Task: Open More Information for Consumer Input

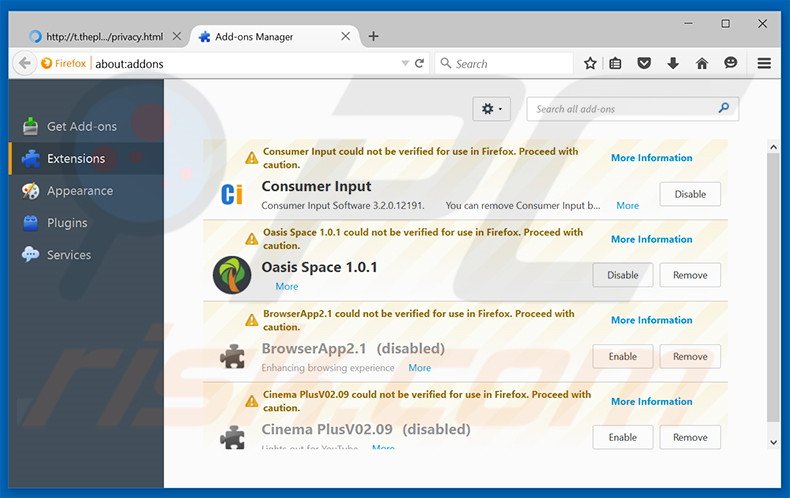Action: [x=651, y=158]
